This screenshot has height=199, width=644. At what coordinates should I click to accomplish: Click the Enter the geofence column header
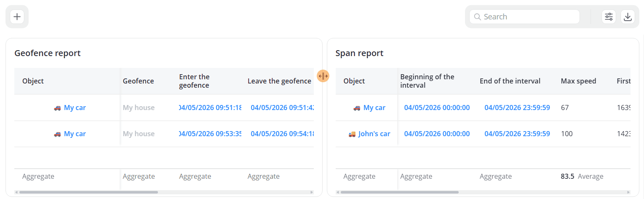click(x=194, y=81)
